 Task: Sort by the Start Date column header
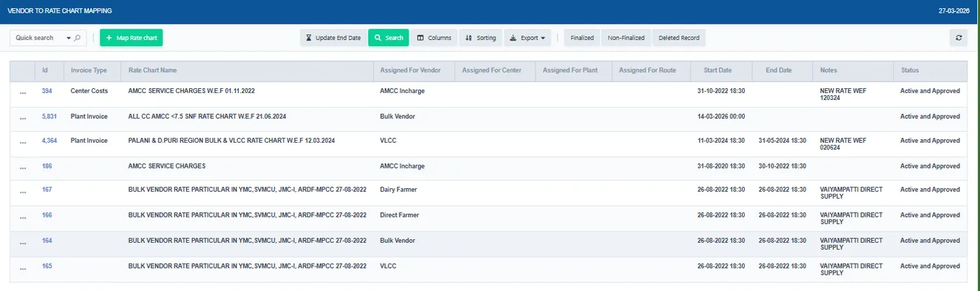722,71
